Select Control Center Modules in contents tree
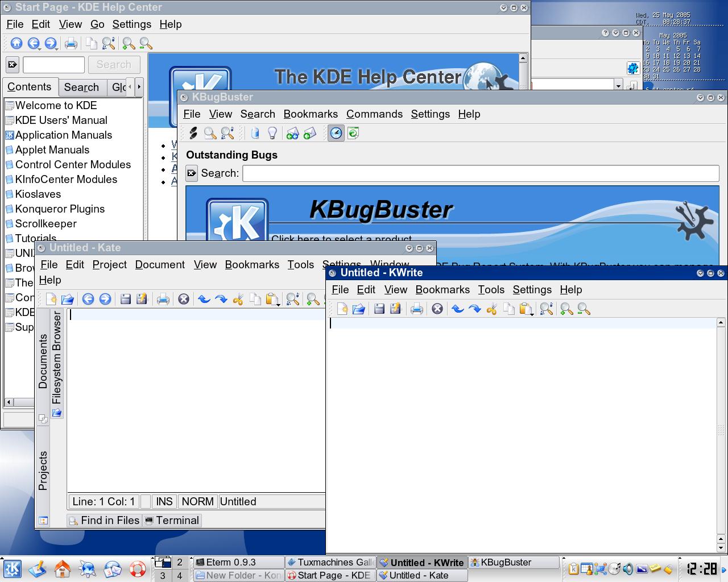728x582 pixels. point(68,164)
